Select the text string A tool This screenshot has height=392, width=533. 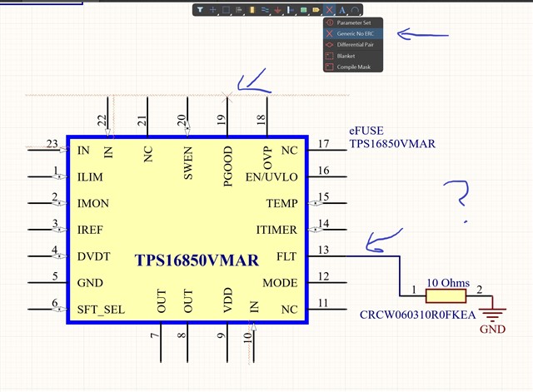click(342, 10)
